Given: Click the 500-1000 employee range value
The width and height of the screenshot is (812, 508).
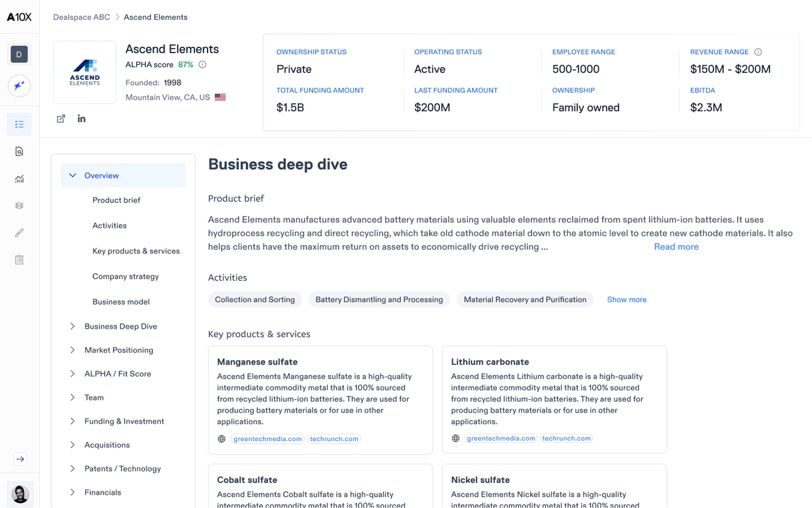Looking at the screenshot, I should (x=576, y=69).
